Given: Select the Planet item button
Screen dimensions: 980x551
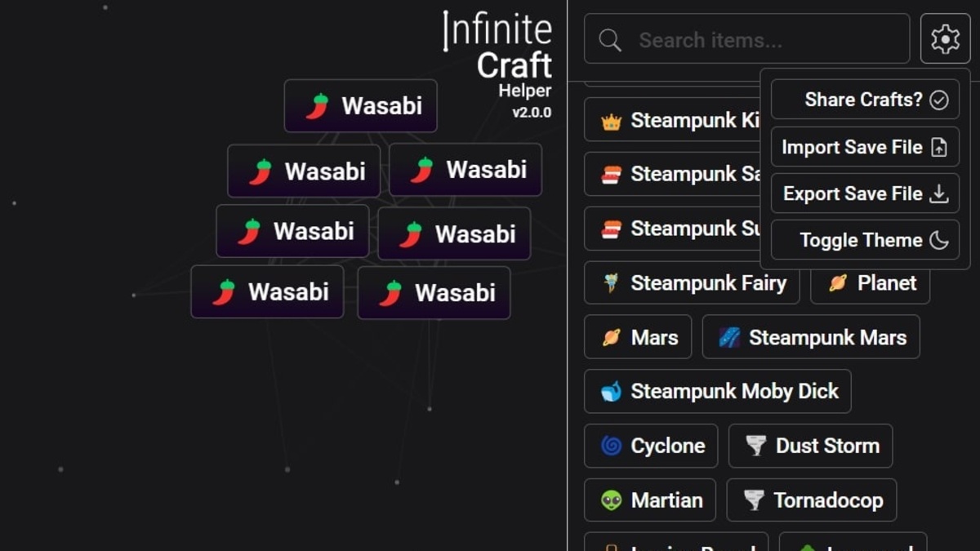Looking at the screenshot, I should [x=870, y=283].
